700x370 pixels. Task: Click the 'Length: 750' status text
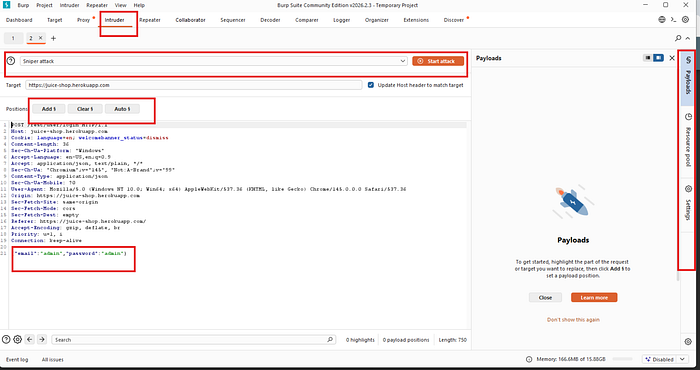click(452, 340)
